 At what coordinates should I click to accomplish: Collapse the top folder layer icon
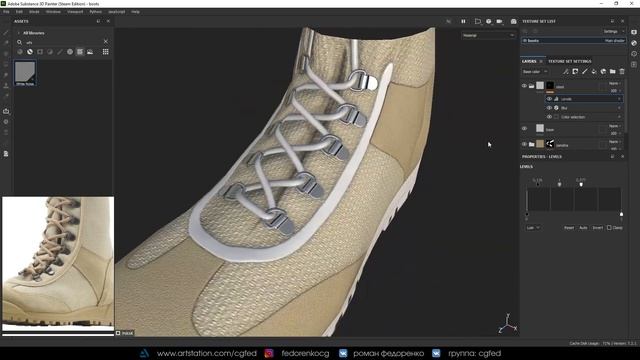point(531,86)
